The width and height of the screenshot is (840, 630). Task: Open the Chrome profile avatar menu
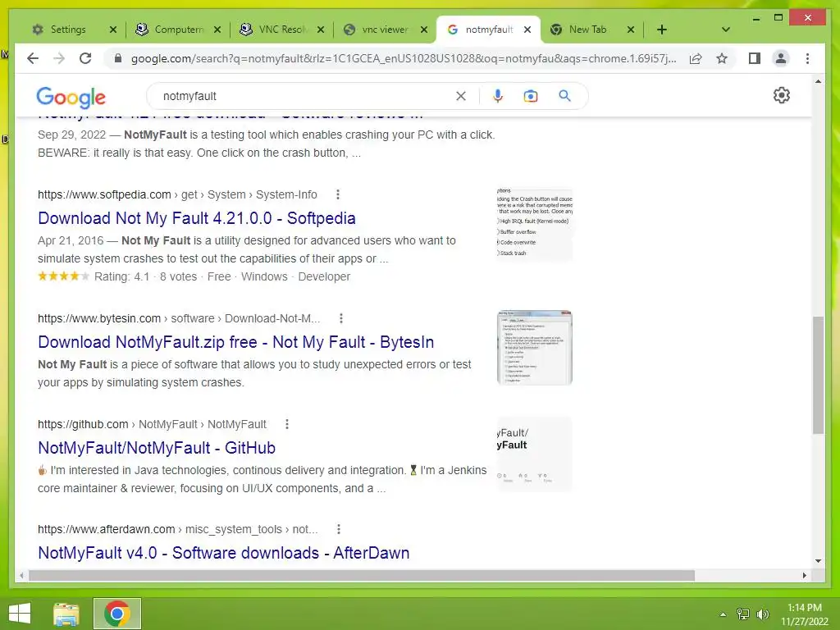[x=781, y=58]
